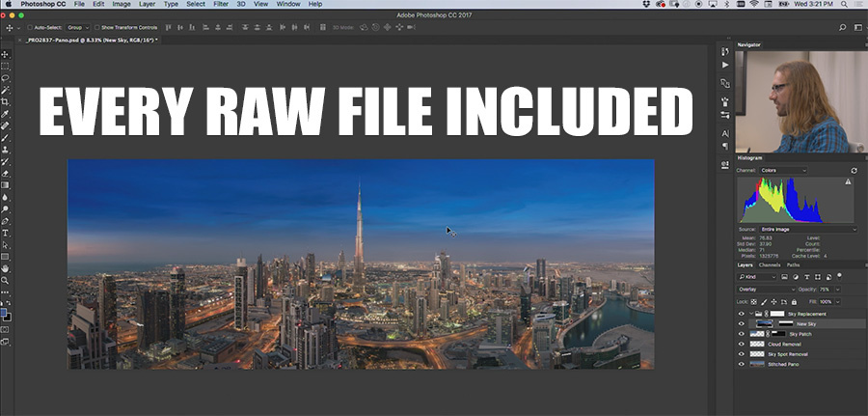
Task: Open the histogram Channel Colors dropdown
Action: point(783,170)
